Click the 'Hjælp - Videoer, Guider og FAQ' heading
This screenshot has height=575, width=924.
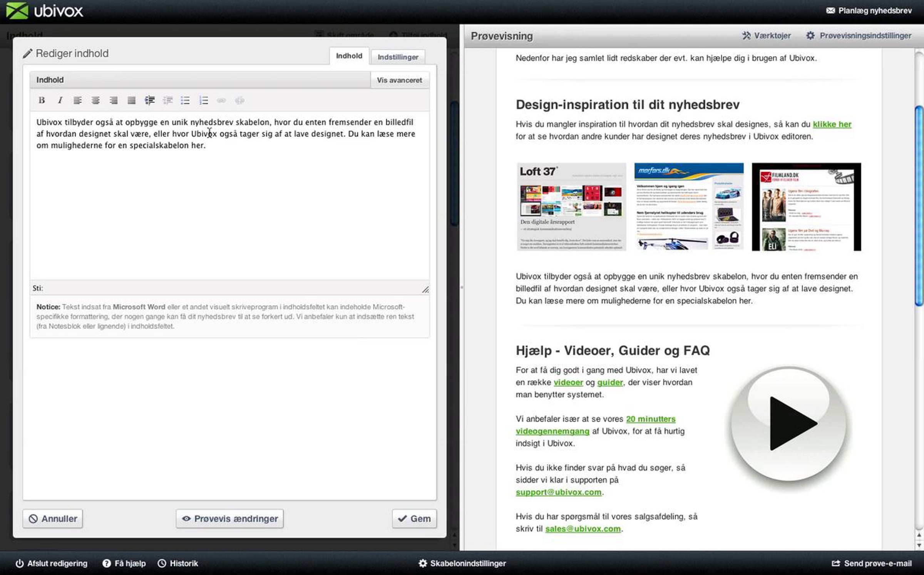pos(613,350)
